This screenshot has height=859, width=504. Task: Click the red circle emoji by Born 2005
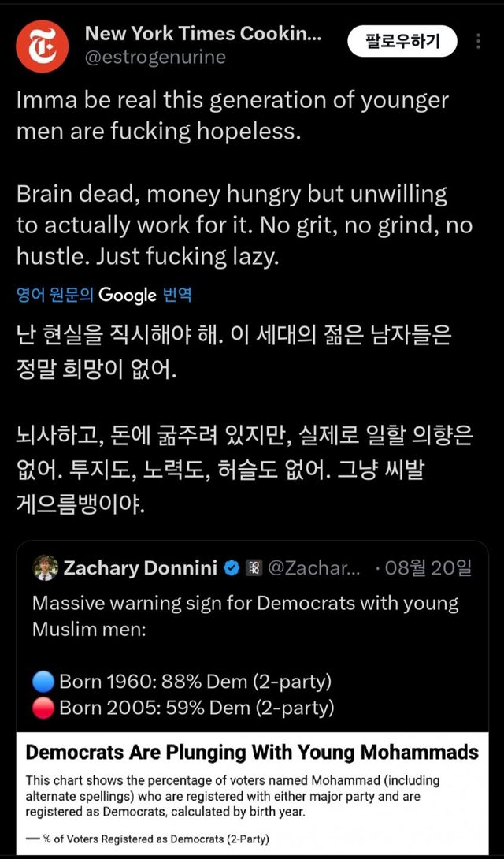tap(44, 708)
